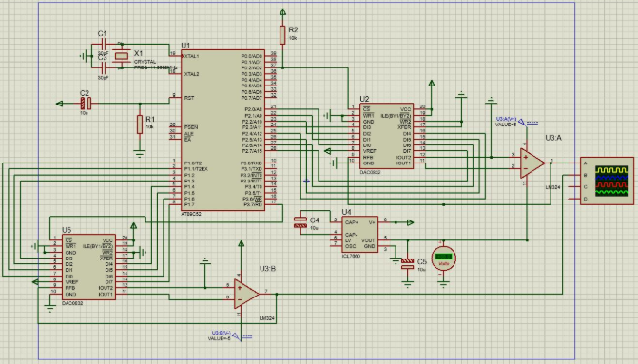
Task: Click capacitor C1 above the crystal
Action: pos(104,44)
